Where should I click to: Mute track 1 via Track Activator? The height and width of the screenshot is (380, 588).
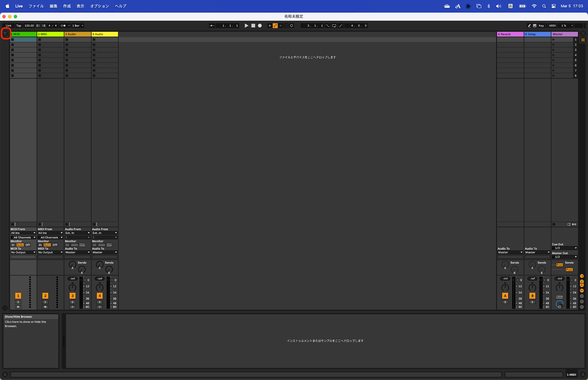pyautogui.click(x=18, y=296)
